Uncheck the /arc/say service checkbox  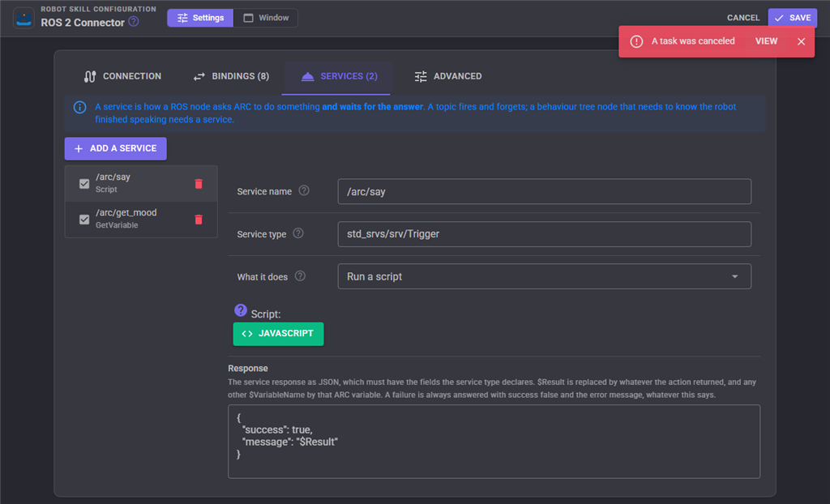84,184
